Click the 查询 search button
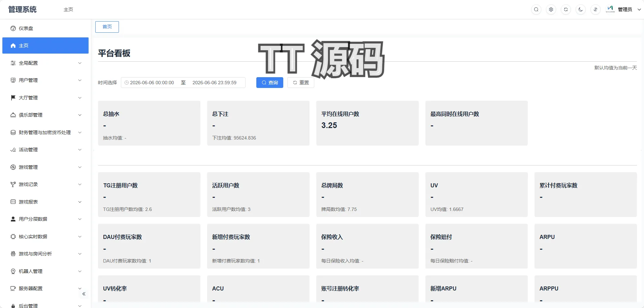 270,83
